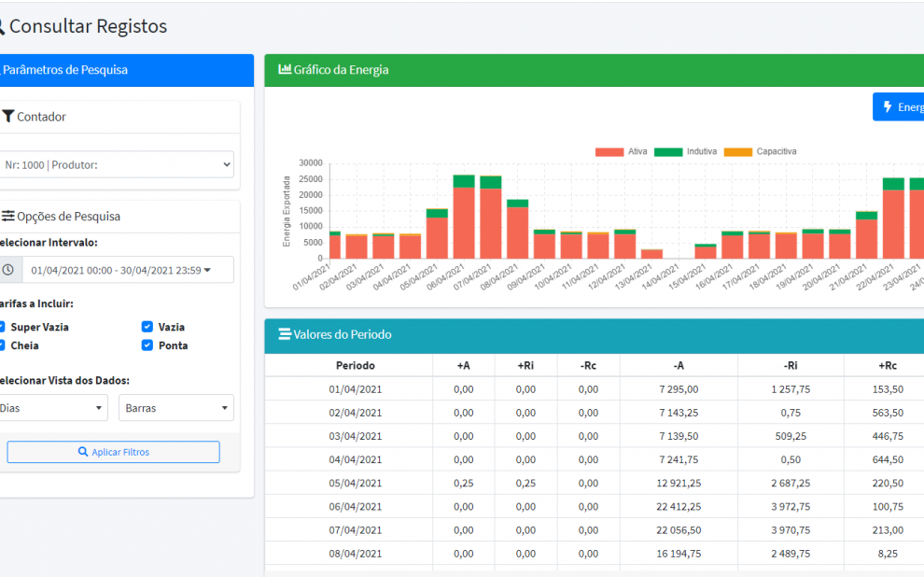Click the list icon beside Valores do Periodo
Image resolution: width=924 pixels, height=577 pixels.
tap(284, 334)
